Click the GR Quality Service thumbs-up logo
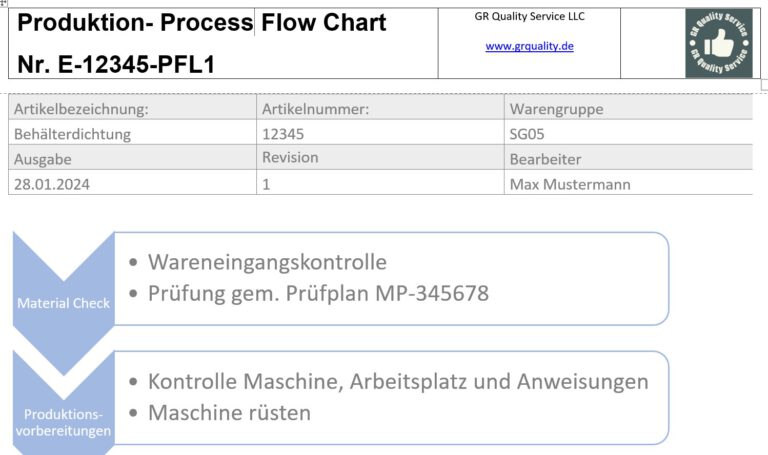The height and width of the screenshot is (455, 768). click(719, 43)
